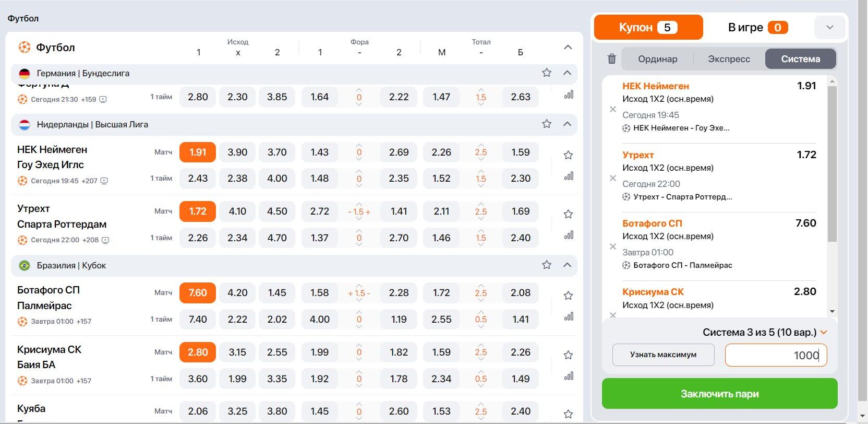Image resolution: width=868 pixels, height=424 pixels.
Task: Open НЕК Неймеген match page
Action: 52,157
